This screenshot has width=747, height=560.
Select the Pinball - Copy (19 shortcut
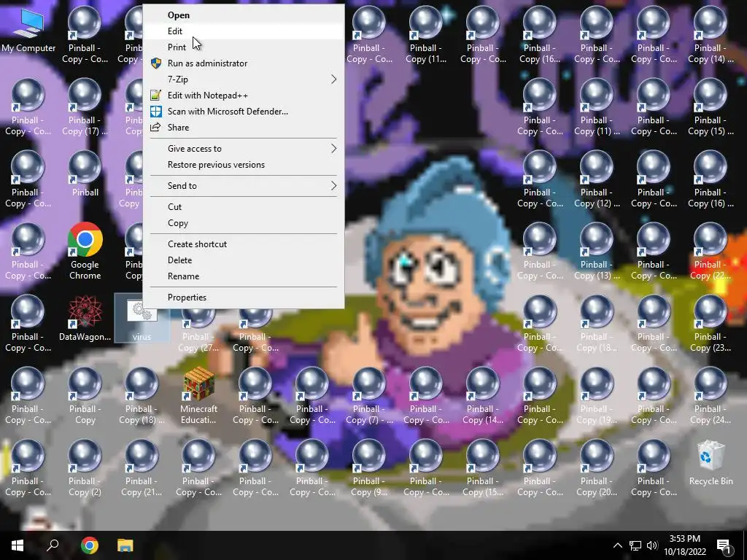click(597, 395)
